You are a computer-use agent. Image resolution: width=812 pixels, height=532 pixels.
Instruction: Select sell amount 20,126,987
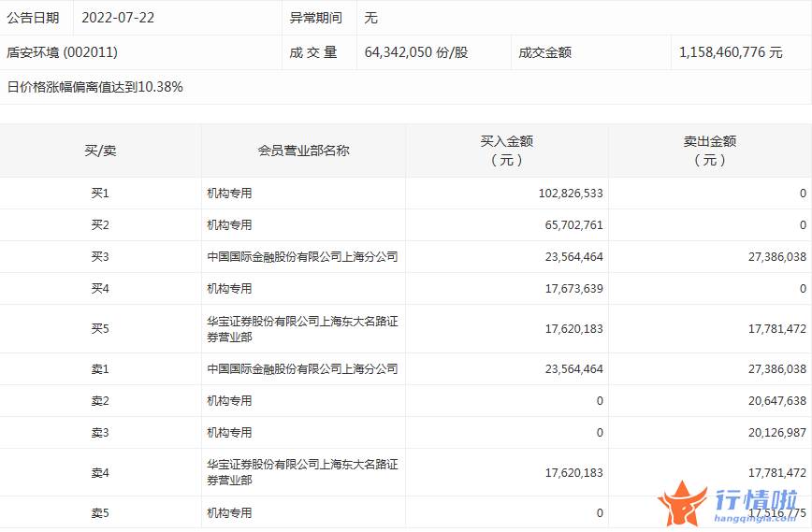click(x=776, y=433)
